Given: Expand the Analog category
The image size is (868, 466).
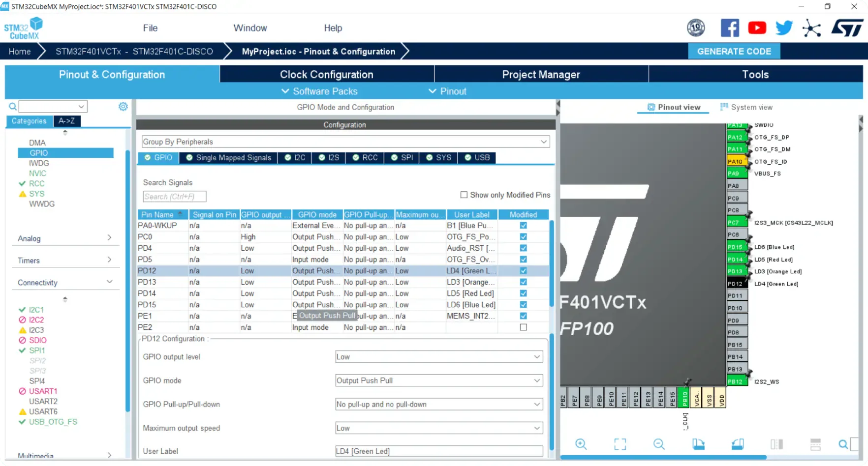Looking at the screenshot, I should (x=65, y=238).
